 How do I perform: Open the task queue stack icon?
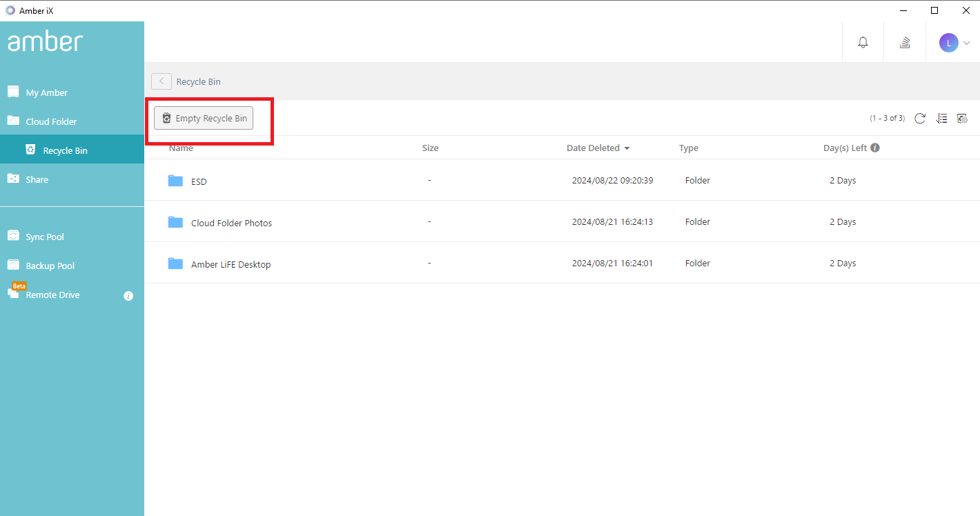905,43
